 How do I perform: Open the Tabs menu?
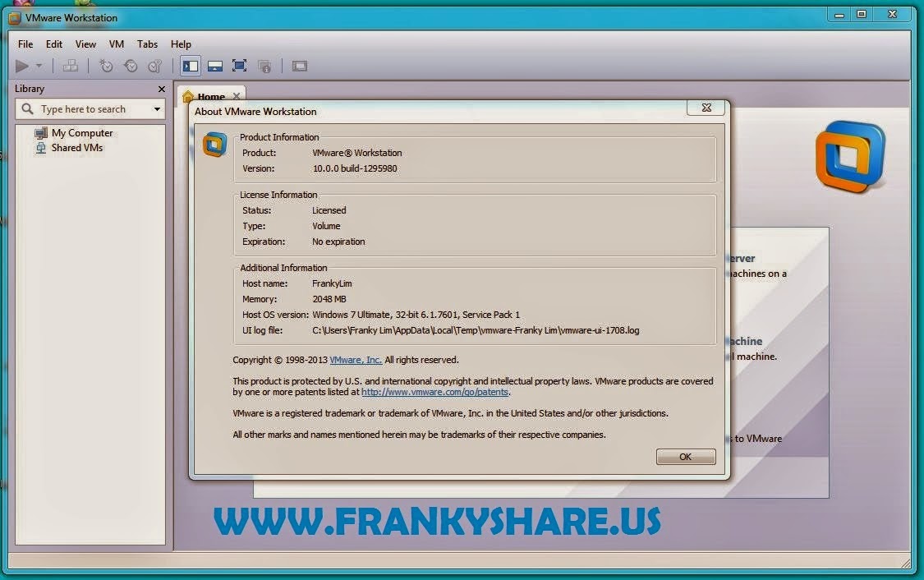[x=147, y=44]
